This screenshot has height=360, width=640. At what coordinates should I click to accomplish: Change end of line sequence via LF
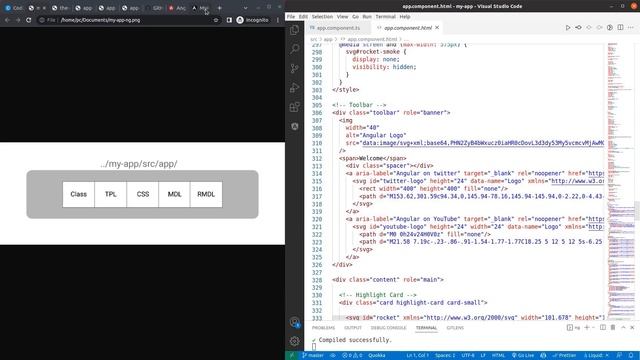coord(483,356)
